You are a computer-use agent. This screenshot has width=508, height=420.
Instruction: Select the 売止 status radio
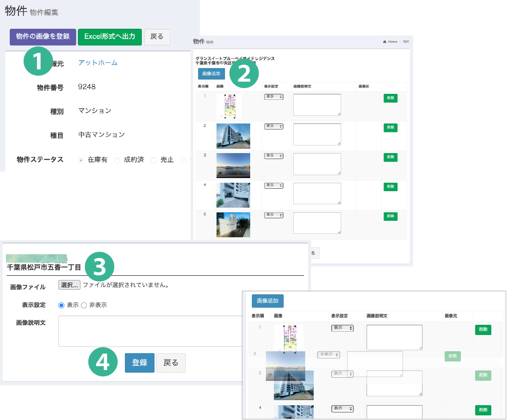(153, 160)
